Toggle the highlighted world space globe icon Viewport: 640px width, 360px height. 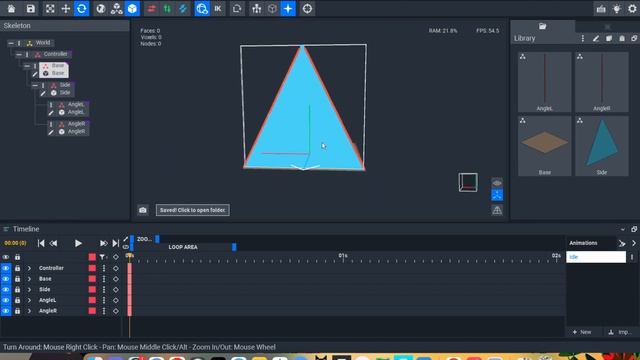click(x=202, y=9)
